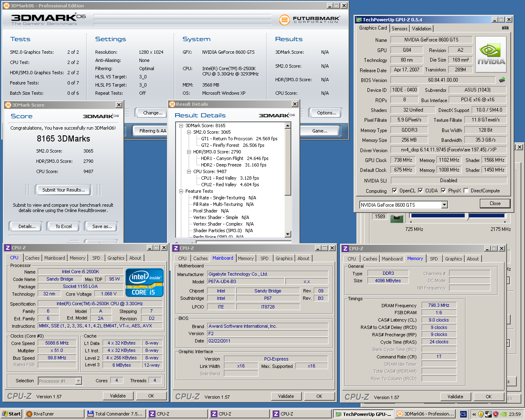Image resolution: width=525 pixels, height=420 pixels.
Task: Open Total Commander from the taskbar
Action: coord(116,414)
